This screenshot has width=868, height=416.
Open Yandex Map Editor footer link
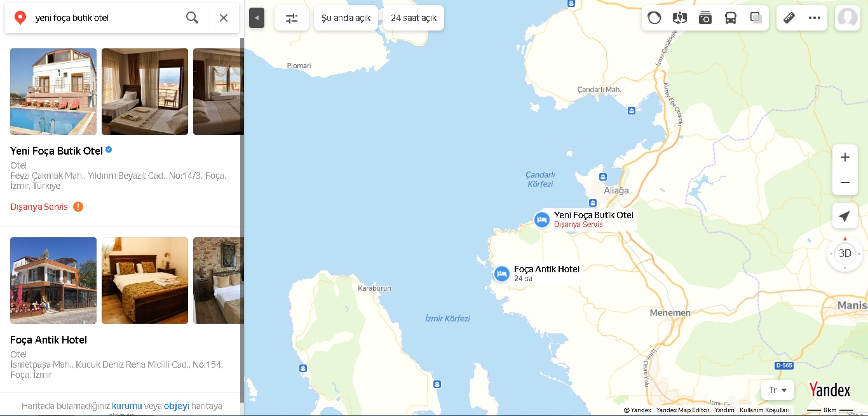coord(683,410)
